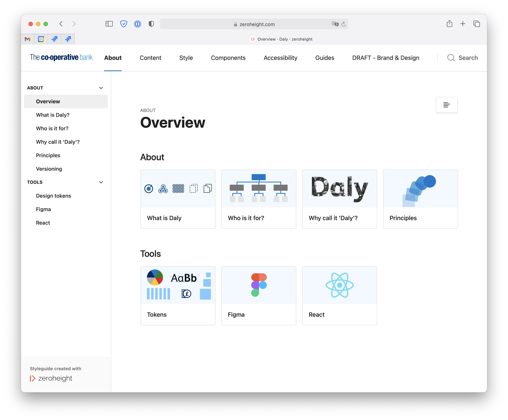
Task: Click the browser forward arrow
Action: click(x=74, y=24)
